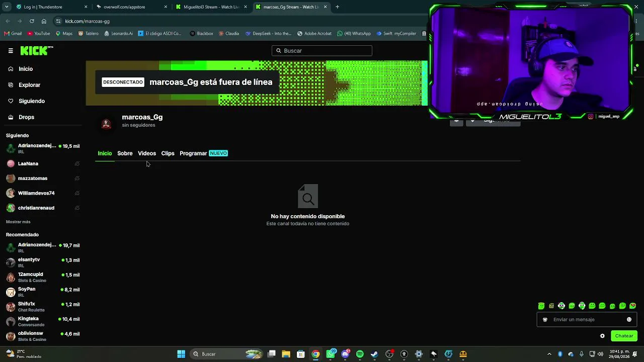Open recommended channel SoyPan
Viewport: 644px width, 362px height.
pos(43,292)
